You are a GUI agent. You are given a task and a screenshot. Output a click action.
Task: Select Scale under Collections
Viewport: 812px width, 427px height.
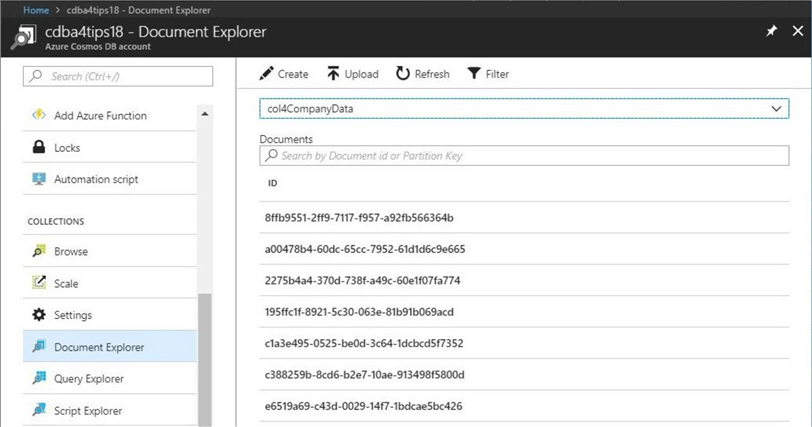(x=110, y=283)
